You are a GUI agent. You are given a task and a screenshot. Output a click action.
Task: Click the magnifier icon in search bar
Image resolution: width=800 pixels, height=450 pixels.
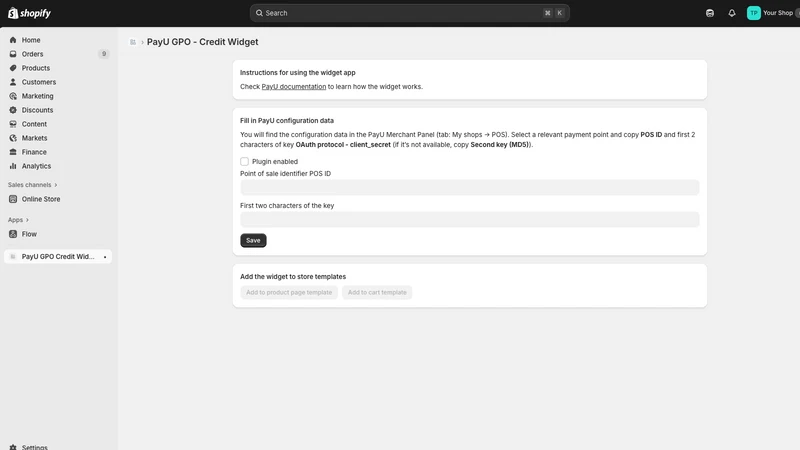[x=259, y=13]
